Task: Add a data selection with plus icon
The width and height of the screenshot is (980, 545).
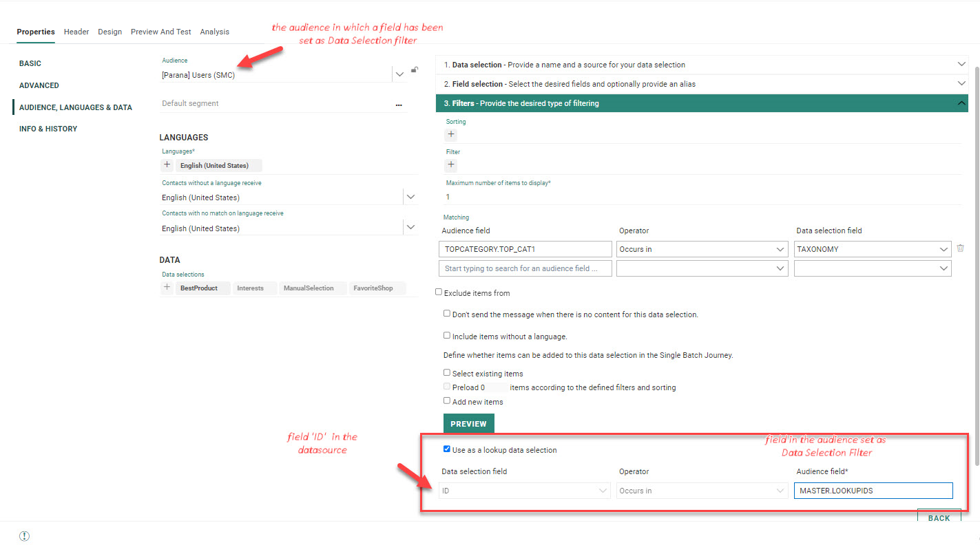Action: coord(167,288)
